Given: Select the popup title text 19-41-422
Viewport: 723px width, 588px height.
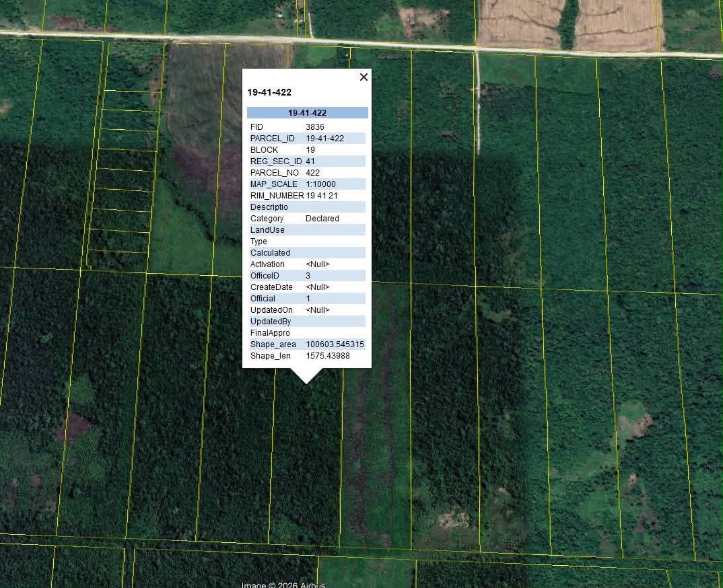Looking at the screenshot, I should pos(269,92).
